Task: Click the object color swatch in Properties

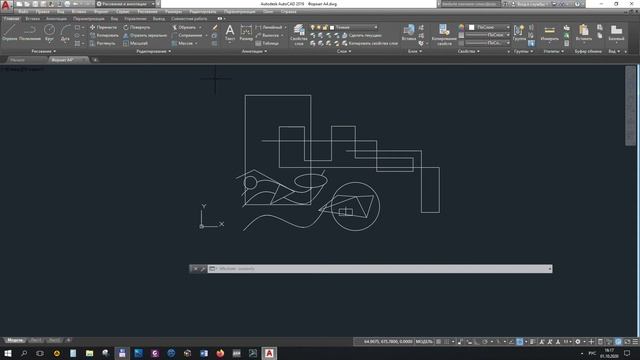Action: (471, 27)
